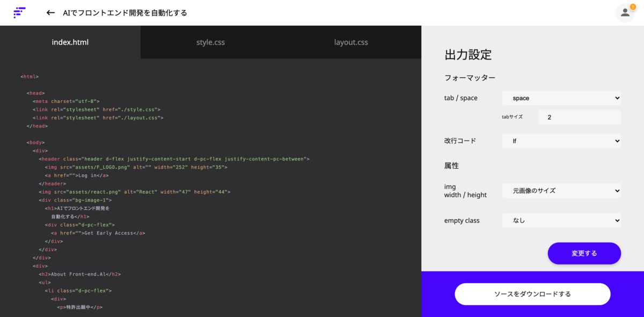The height and width of the screenshot is (317, 644).
Task: Click the Log in anchor code line
Action: 77,175
